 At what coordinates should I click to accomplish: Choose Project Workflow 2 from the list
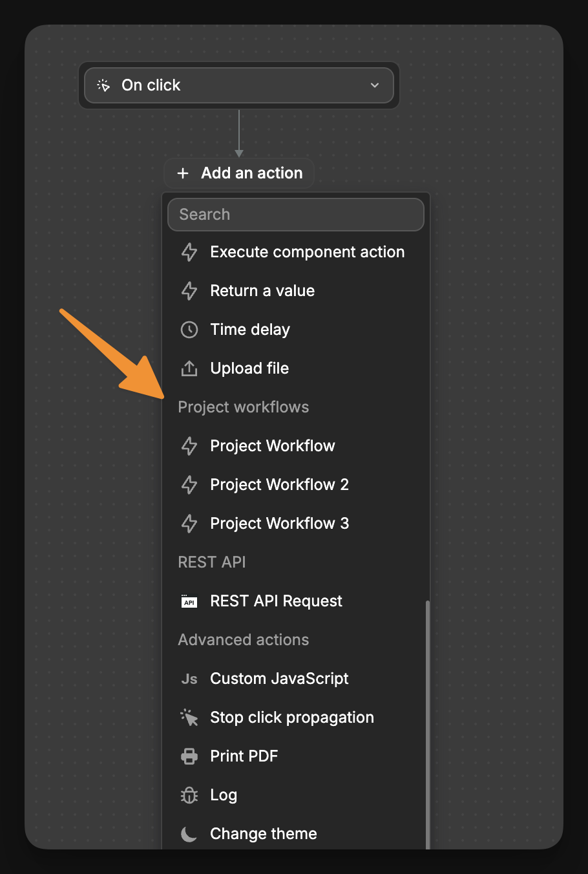pyautogui.click(x=279, y=485)
